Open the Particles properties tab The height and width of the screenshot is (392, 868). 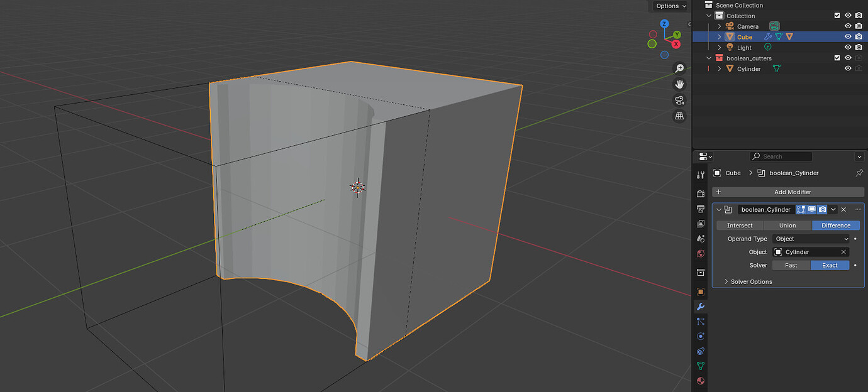point(701,321)
